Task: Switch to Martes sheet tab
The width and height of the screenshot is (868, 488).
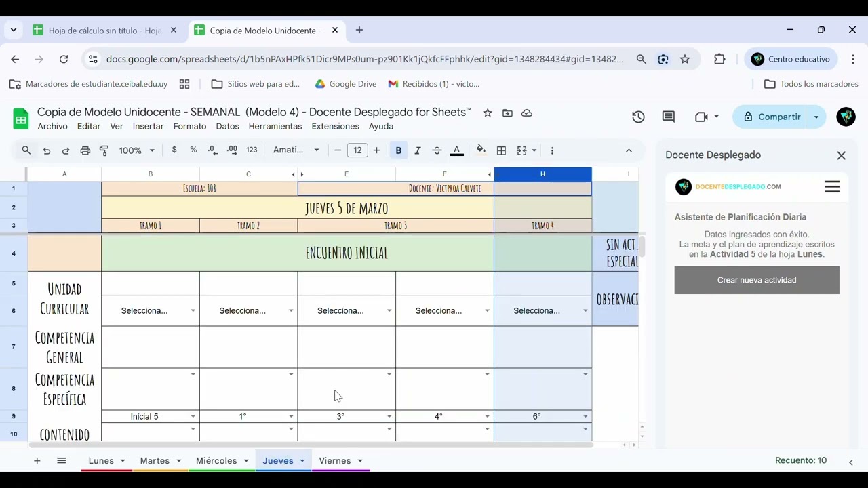Action: click(x=155, y=461)
